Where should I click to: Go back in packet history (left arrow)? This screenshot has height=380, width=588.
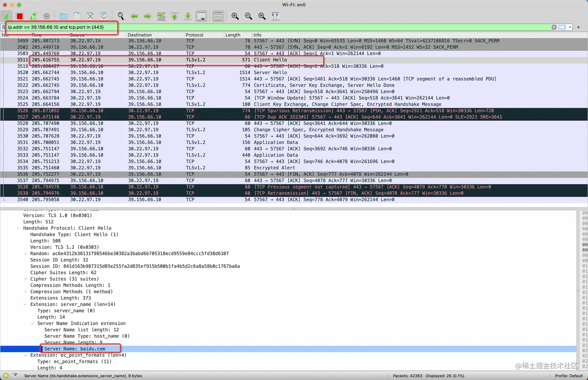[134, 16]
